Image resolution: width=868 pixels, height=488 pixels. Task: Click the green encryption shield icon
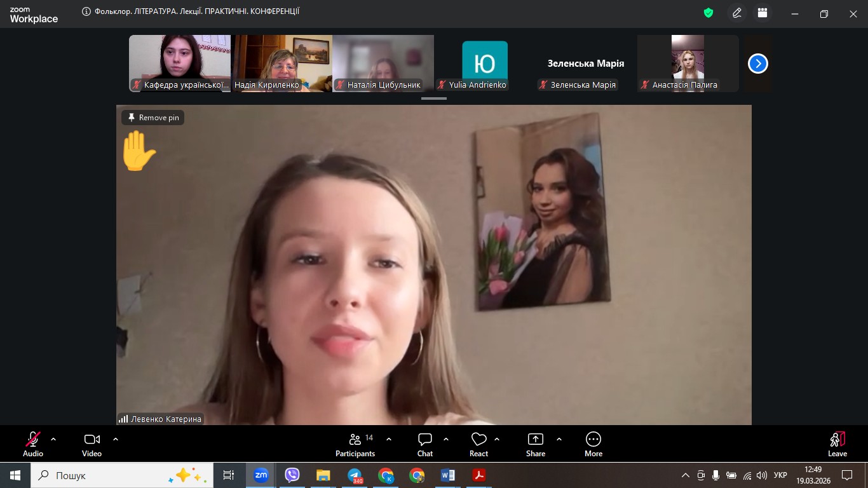pyautogui.click(x=709, y=13)
